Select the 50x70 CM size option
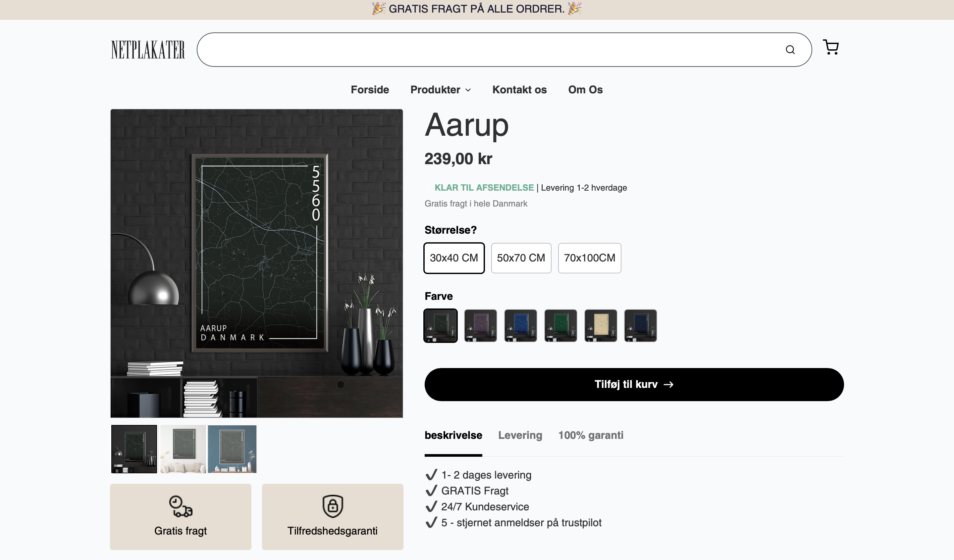Screen dimensions: 954x560 [521, 258]
